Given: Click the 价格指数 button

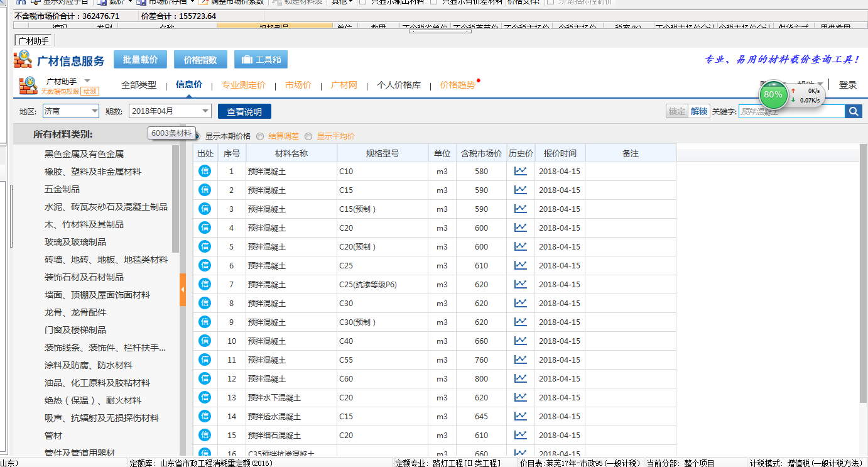Looking at the screenshot, I should coord(200,60).
